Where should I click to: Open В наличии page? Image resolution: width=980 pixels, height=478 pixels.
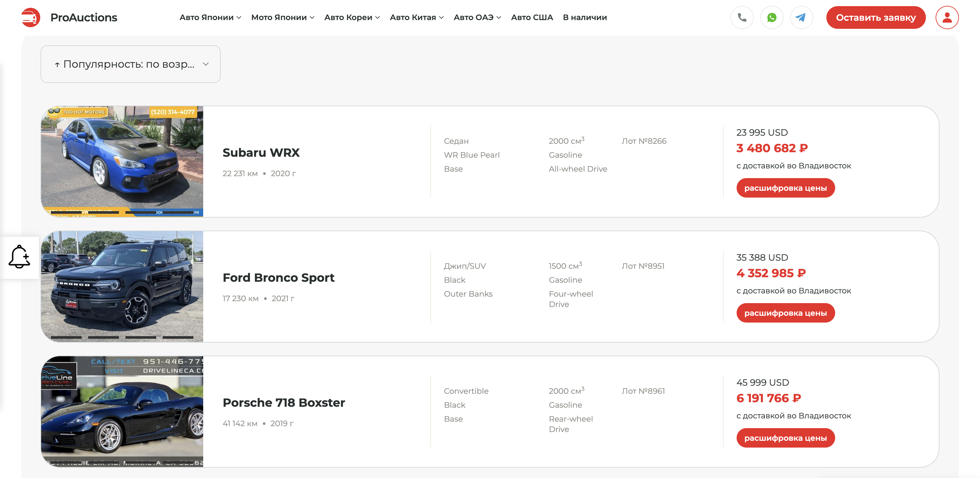pos(585,17)
